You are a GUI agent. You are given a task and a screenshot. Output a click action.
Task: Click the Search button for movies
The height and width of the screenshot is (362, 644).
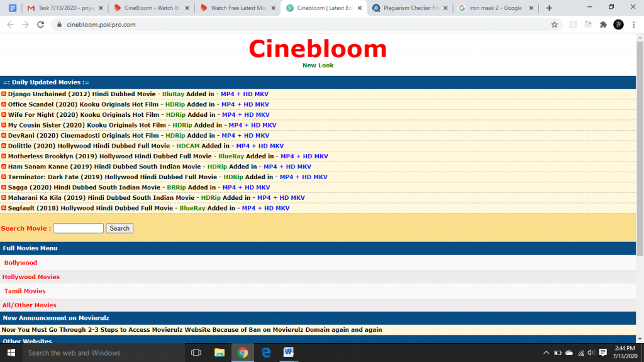[x=119, y=228]
